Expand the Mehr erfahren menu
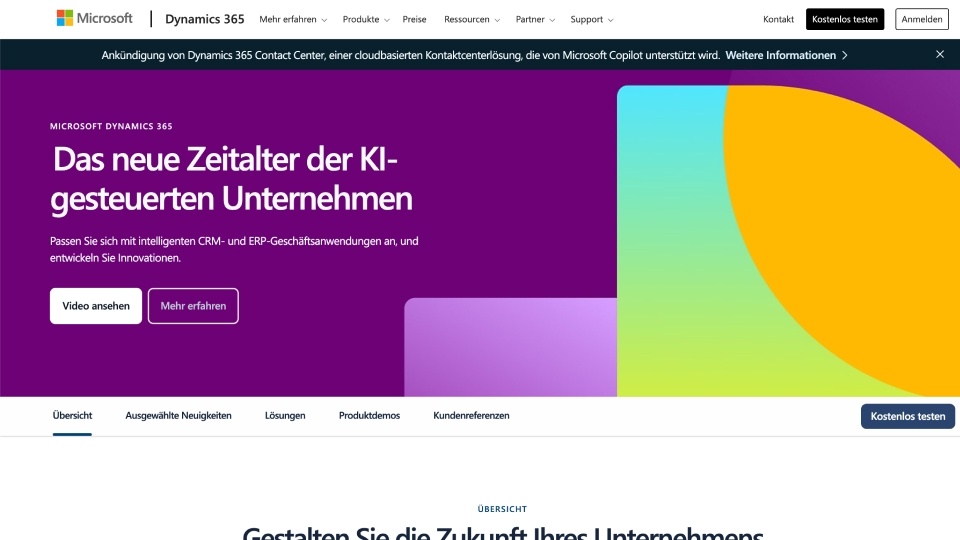Screen dimensions: 960x540 point(293,20)
